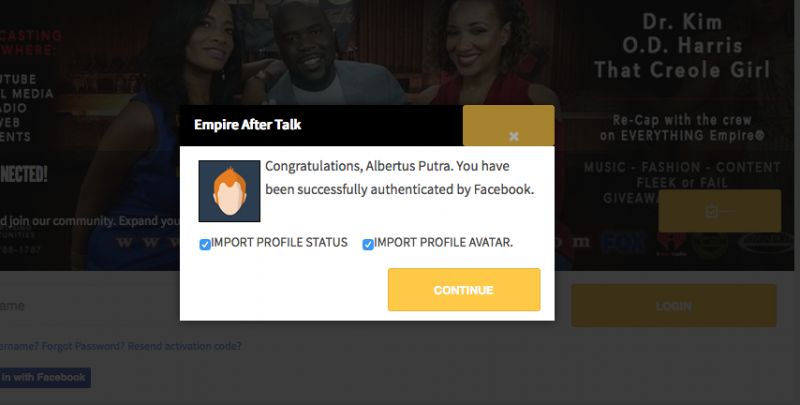This screenshot has width=800, height=405.
Task: Click the orange-haired profile avatar image
Action: (229, 191)
